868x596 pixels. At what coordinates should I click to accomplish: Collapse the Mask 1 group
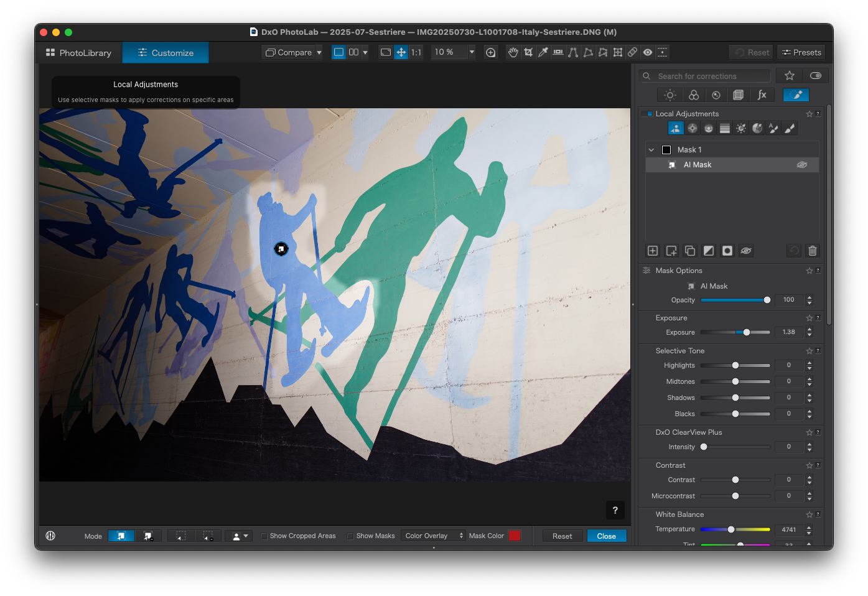coord(651,150)
